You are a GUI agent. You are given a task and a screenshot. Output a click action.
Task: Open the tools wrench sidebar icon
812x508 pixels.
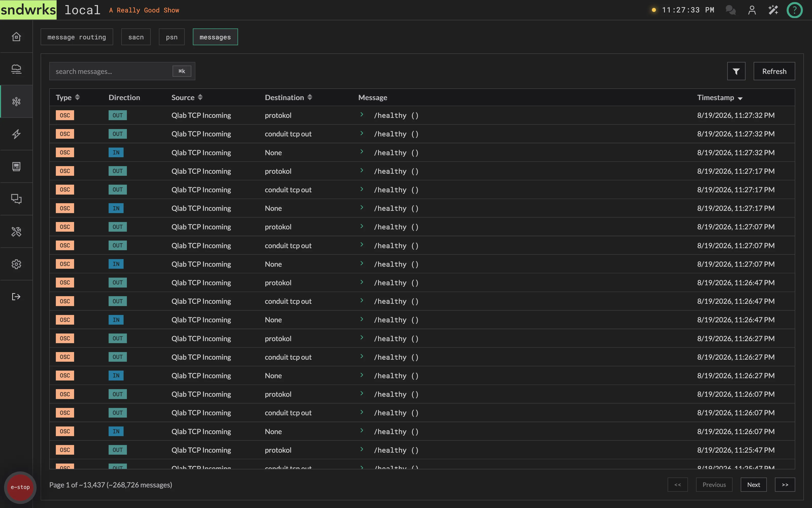tap(16, 231)
